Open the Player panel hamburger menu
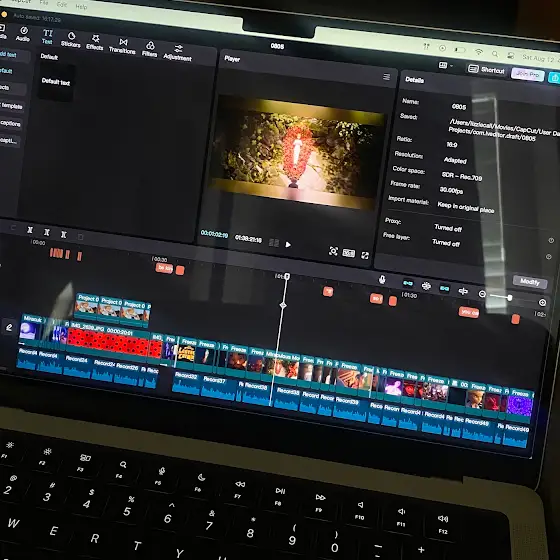 tap(386, 77)
